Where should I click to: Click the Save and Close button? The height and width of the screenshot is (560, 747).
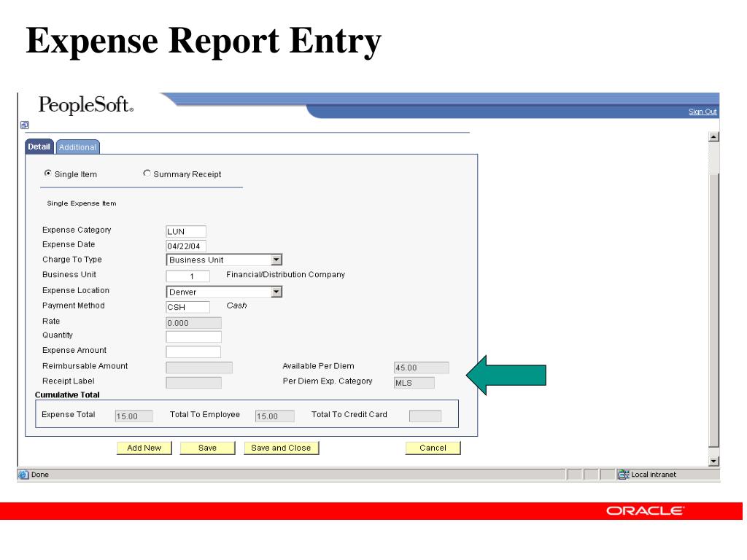[x=281, y=448]
